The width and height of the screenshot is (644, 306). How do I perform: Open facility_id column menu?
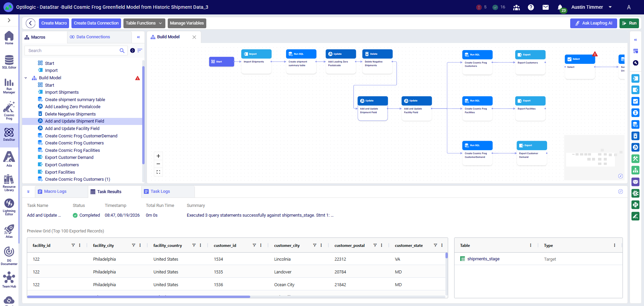(80, 246)
